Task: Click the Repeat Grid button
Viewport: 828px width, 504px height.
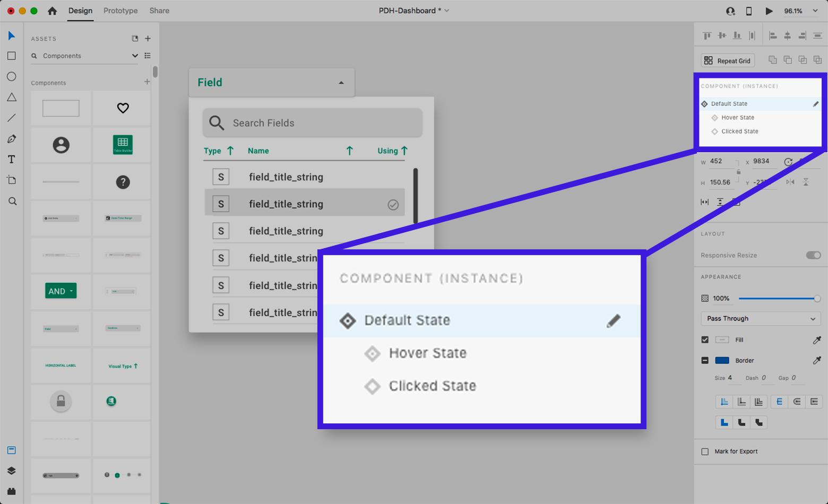Action: (727, 60)
